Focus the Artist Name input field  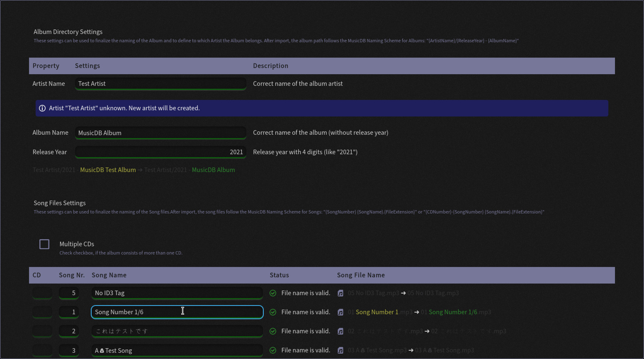coord(160,84)
